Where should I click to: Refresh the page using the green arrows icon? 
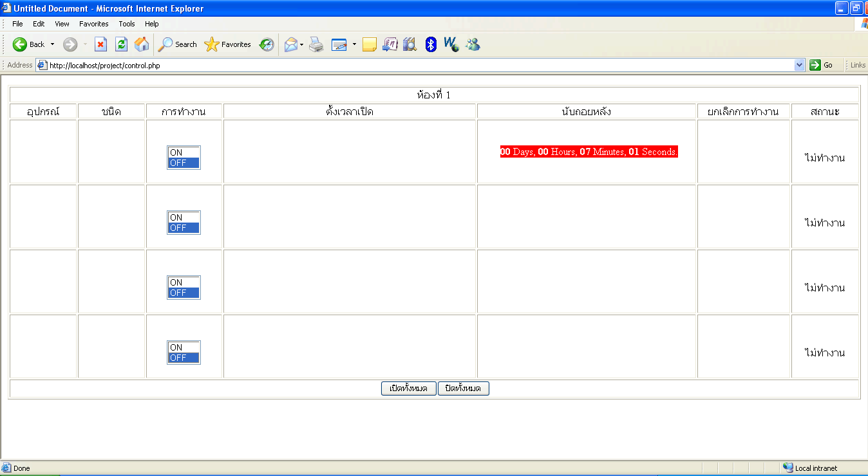121,44
